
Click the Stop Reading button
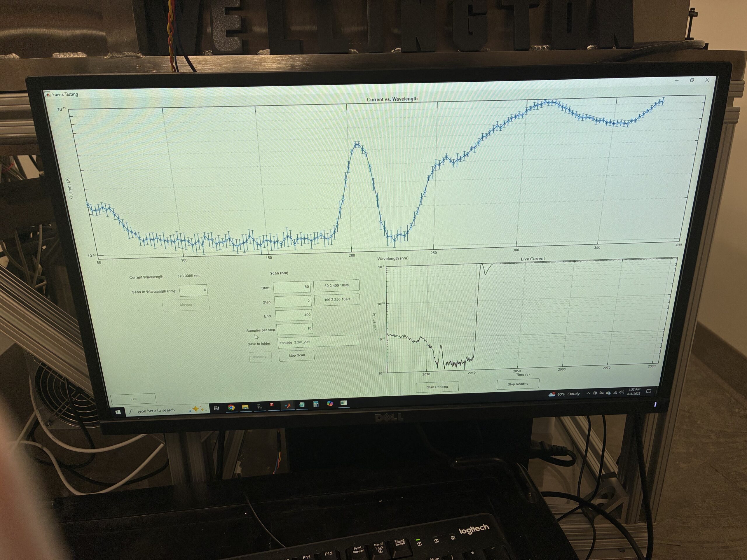(518, 384)
